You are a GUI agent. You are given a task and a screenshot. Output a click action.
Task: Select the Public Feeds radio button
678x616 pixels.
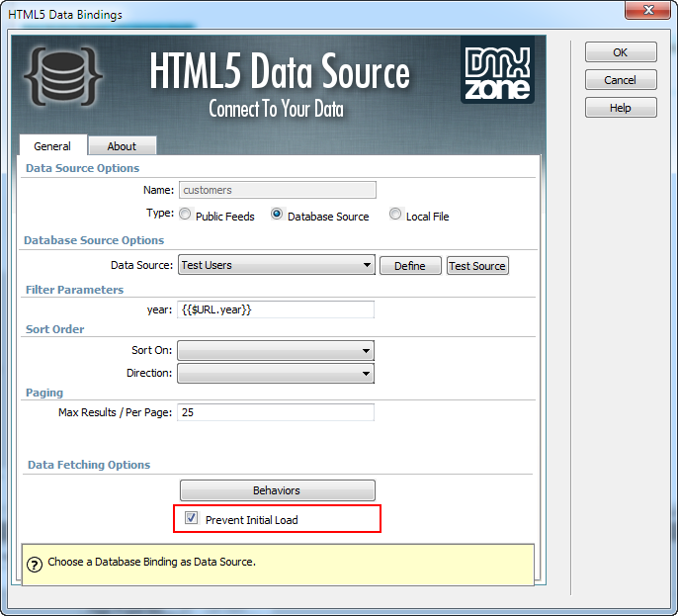[185, 214]
